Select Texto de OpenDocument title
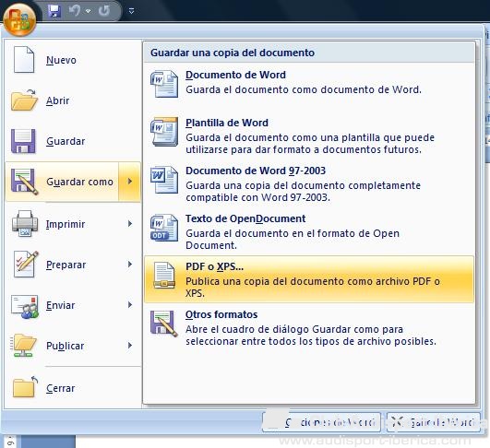This screenshot has height=448, width=490. pos(245,218)
